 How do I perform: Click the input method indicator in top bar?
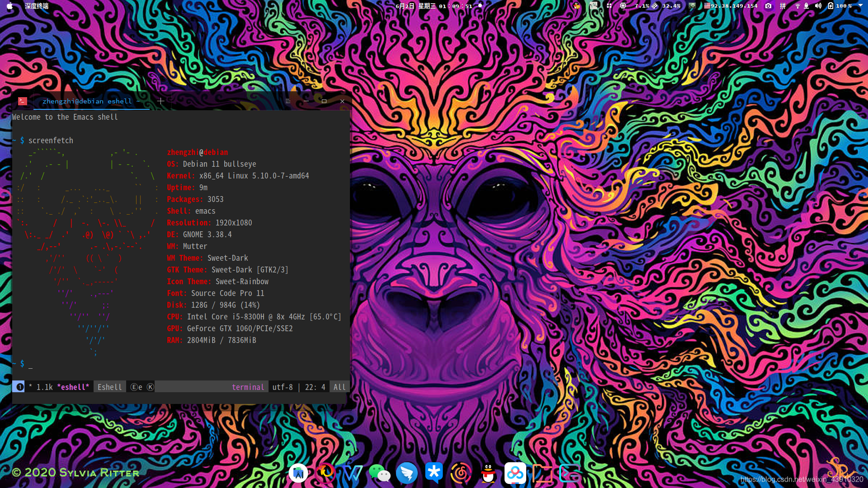click(783, 6)
